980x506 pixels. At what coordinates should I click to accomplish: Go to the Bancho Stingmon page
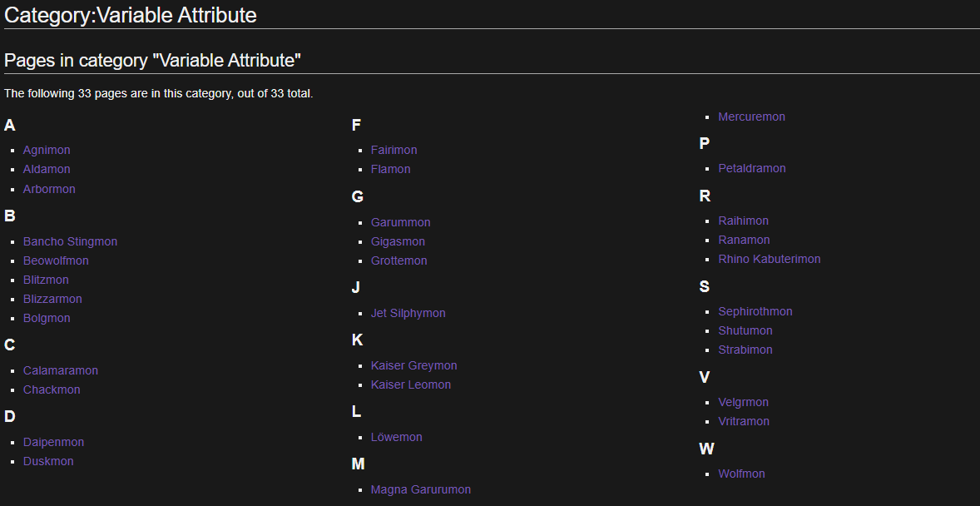70,241
